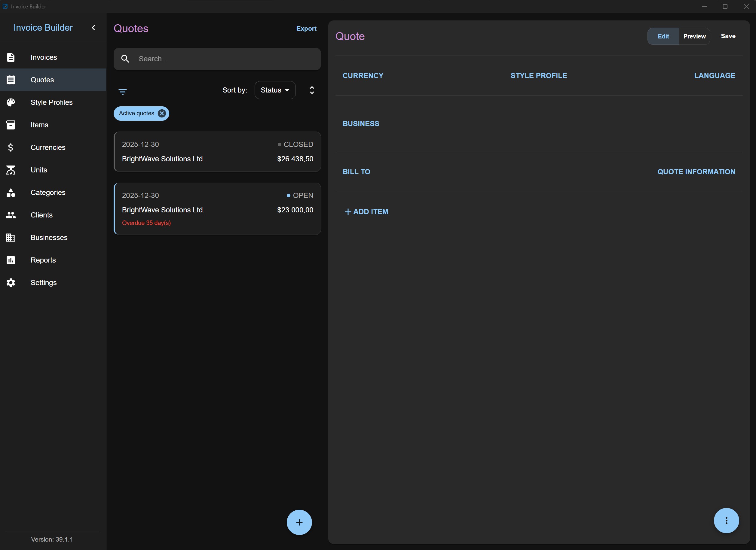The image size is (756, 550).
Task: Remove the Active quotes filter chip
Action: 162,113
